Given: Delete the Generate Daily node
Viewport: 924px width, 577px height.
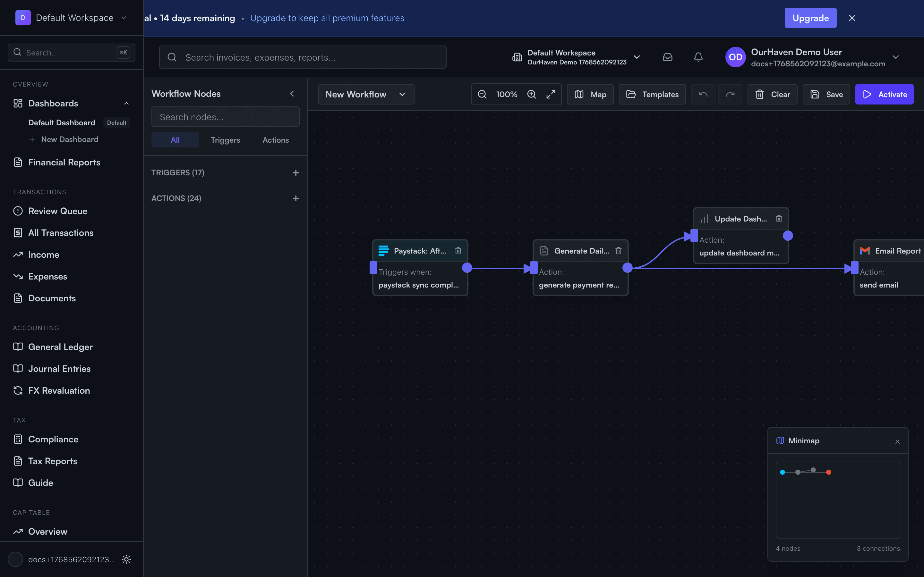Looking at the screenshot, I should coord(618,251).
